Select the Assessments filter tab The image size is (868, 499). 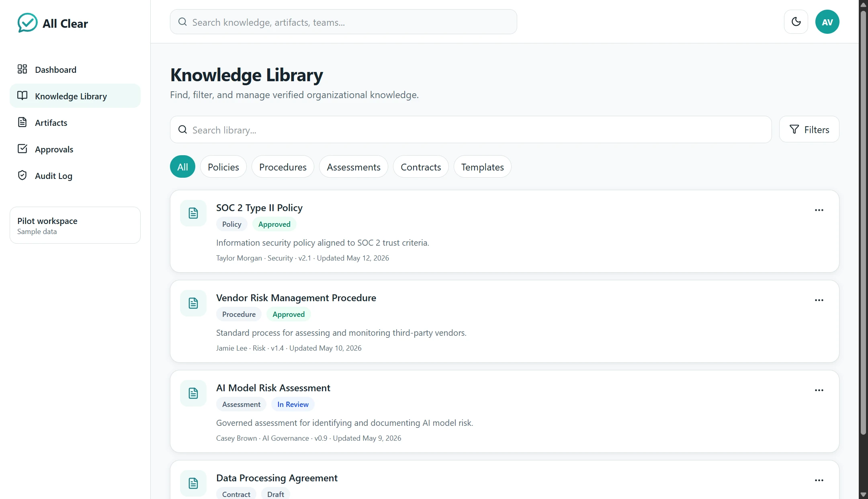(354, 166)
